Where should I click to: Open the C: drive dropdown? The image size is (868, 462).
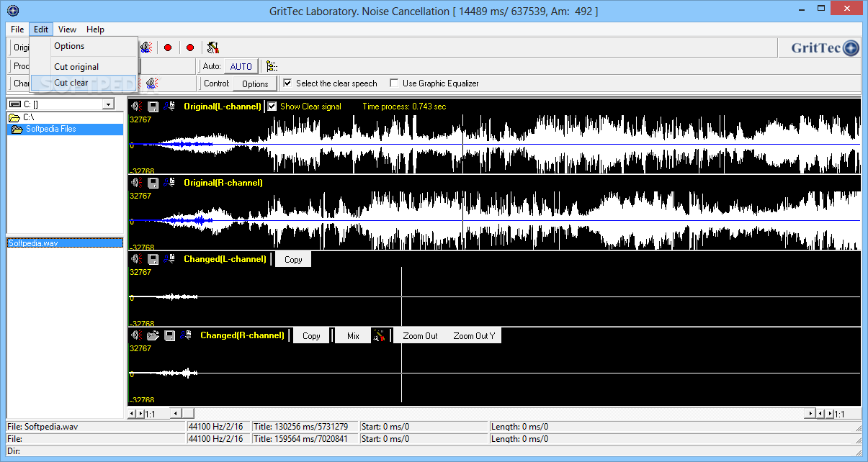(108, 104)
